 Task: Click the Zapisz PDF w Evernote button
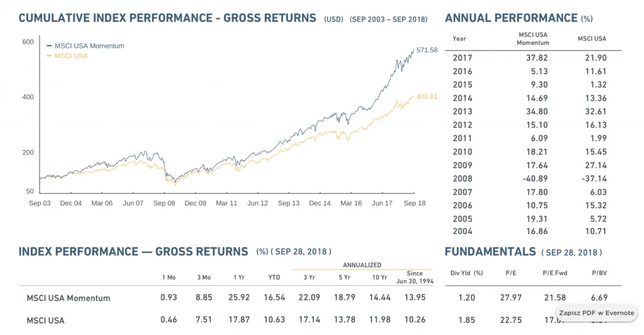click(x=596, y=313)
